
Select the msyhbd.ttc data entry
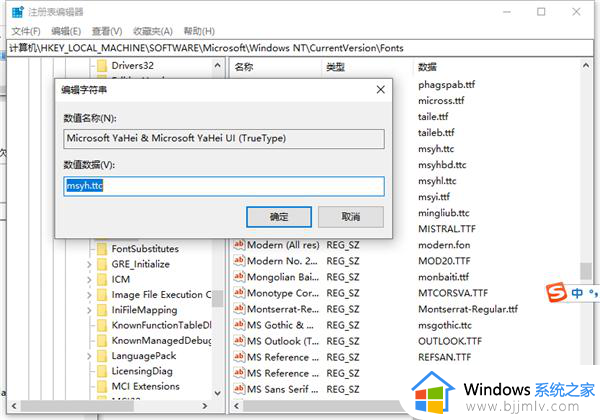point(442,165)
